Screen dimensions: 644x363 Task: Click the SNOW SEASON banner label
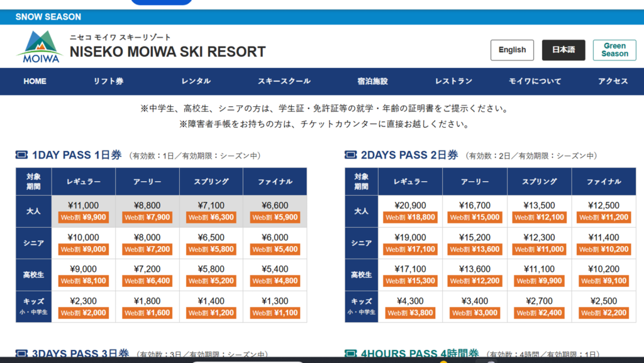(x=48, y=17)
